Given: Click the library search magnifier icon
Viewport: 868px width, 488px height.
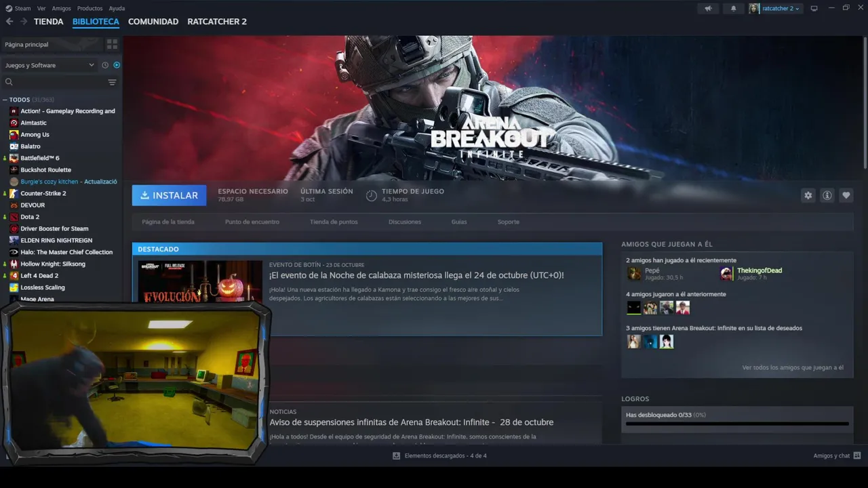Looking at the screenshot, I should (x=9, y=82).
